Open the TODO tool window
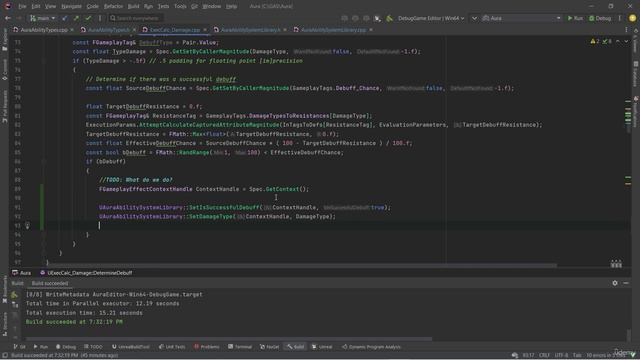Image resolution: width=640 pixels, height=360 pixels. point(93,347)
